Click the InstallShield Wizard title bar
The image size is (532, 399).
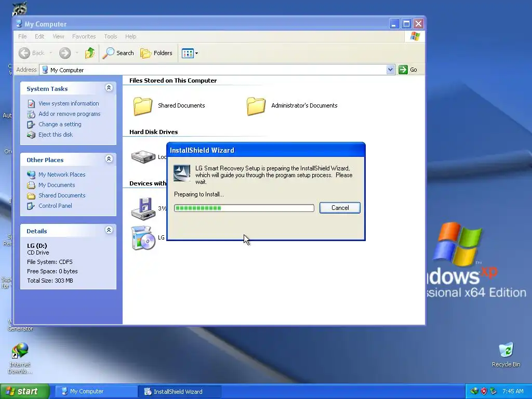[x=265, y=150]
